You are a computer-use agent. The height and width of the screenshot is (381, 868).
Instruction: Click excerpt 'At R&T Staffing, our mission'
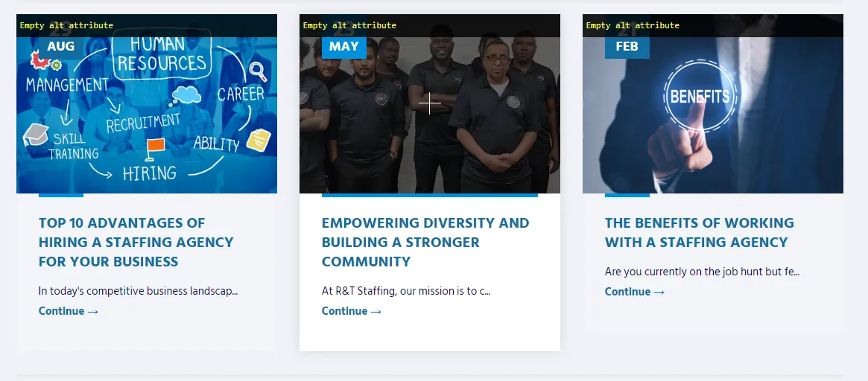(406, 291)
